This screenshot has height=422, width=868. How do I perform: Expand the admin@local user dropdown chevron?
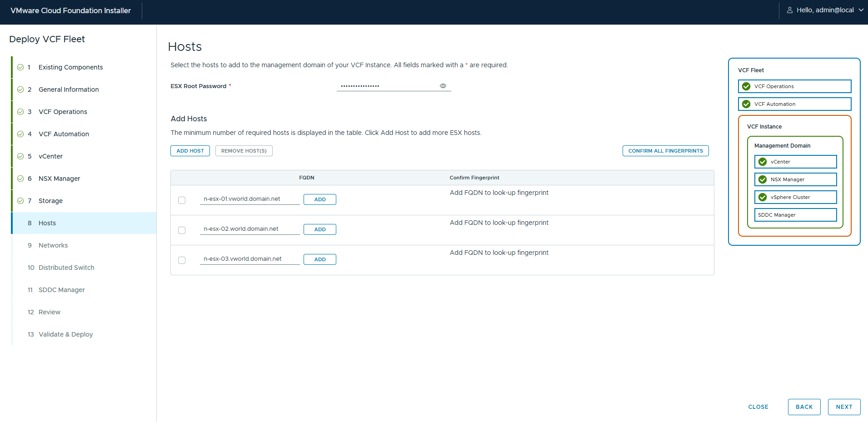click(x=861, y=10)
